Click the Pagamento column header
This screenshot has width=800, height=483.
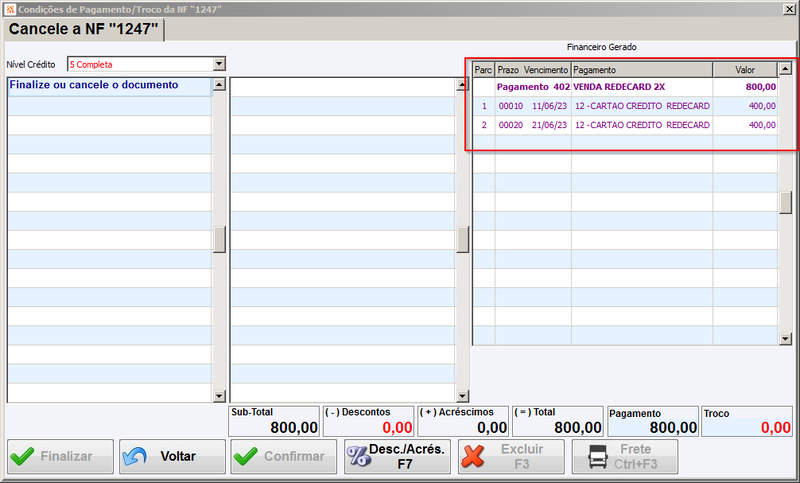(x=642, y=70)
